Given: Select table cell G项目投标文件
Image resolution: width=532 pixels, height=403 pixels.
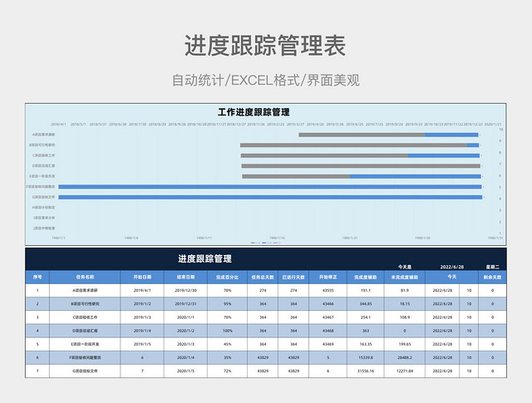Looking at the screenshot, I should point(85,371).
